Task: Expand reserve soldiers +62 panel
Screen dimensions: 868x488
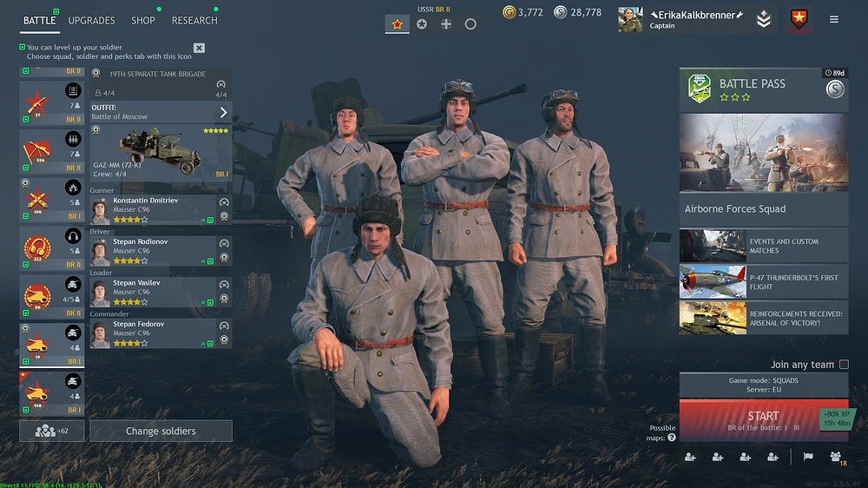Action: point(52,431)
